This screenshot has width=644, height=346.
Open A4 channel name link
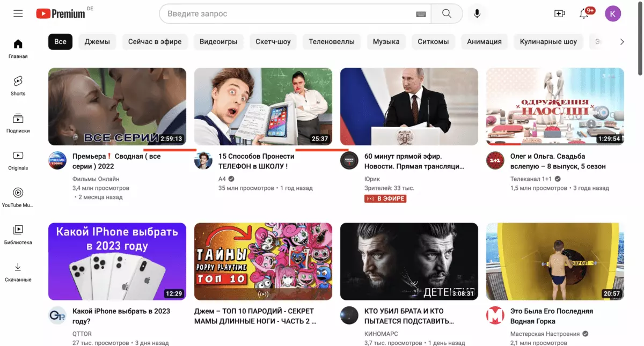point(222,179)
